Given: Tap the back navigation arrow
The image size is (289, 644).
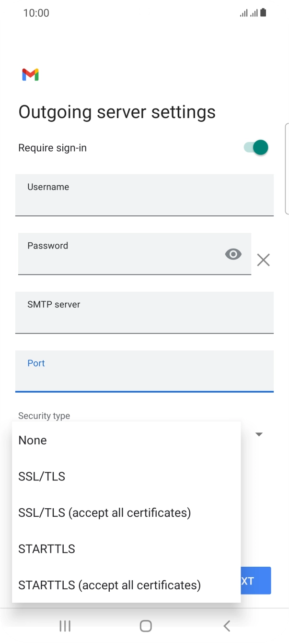Looking at the screenshot, I should pos(227,626).
